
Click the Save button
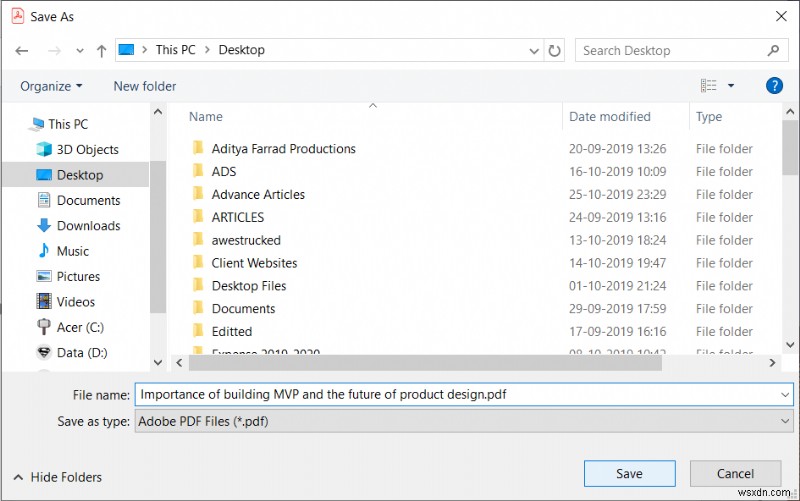(630, 473)
